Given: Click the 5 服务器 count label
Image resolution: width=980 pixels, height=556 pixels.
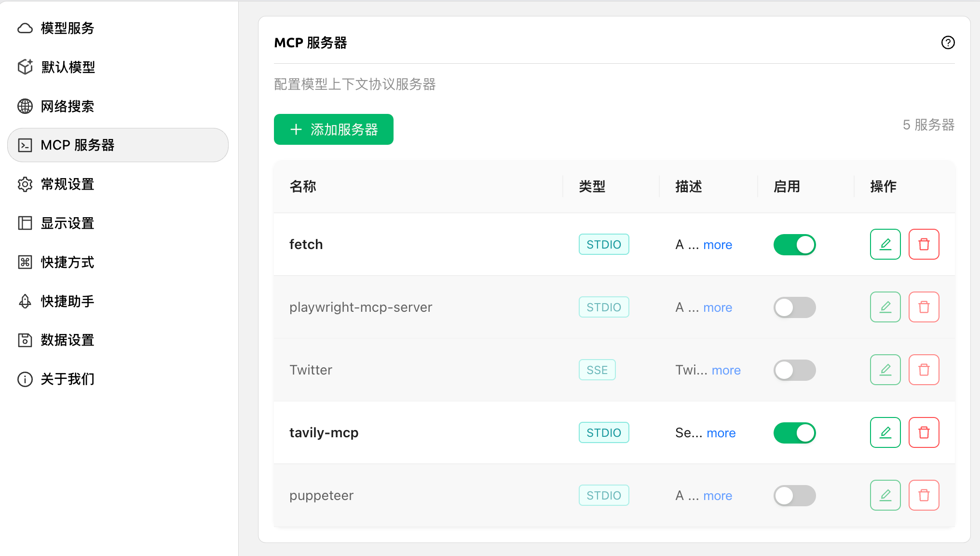Looking at the screenshot, I should click(x=928, y=125).
